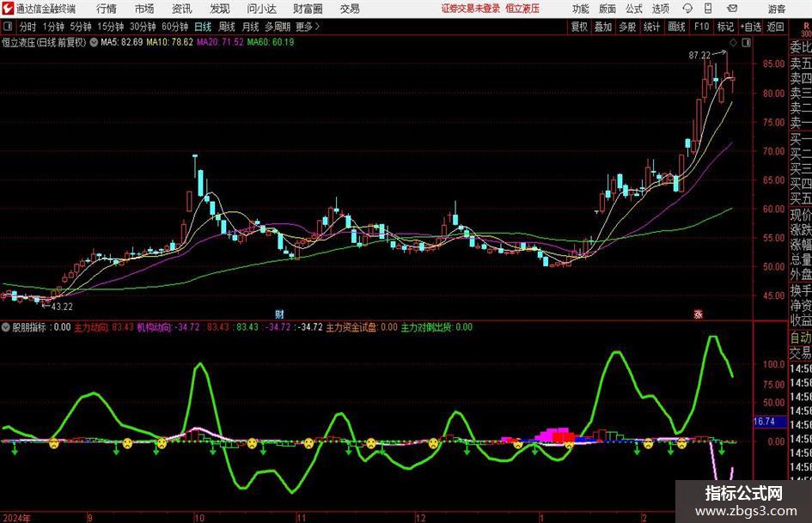Click the 2024年 date axis label
Image resolution: width=812 pixels, height=523 pixels.
16,518
